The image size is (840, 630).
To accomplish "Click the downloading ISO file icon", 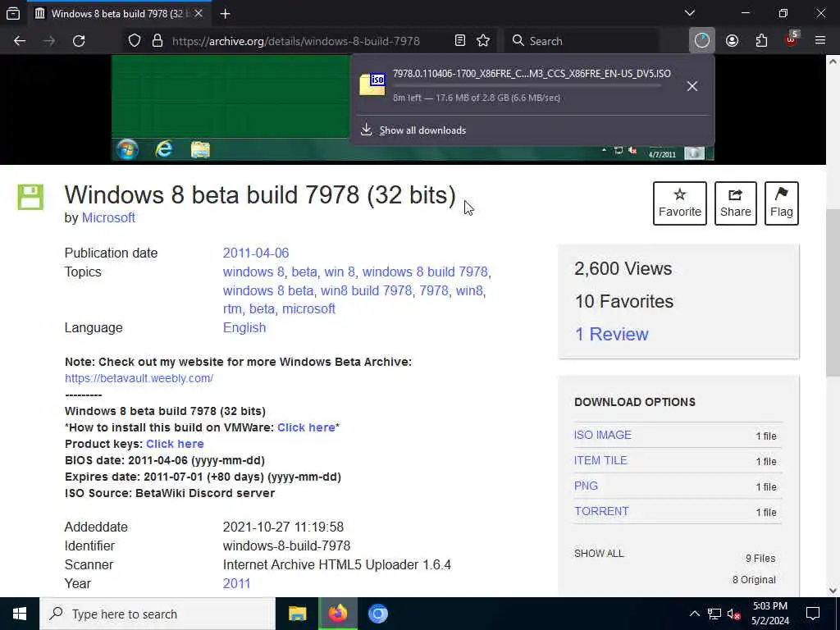I will tap(372, 84).
